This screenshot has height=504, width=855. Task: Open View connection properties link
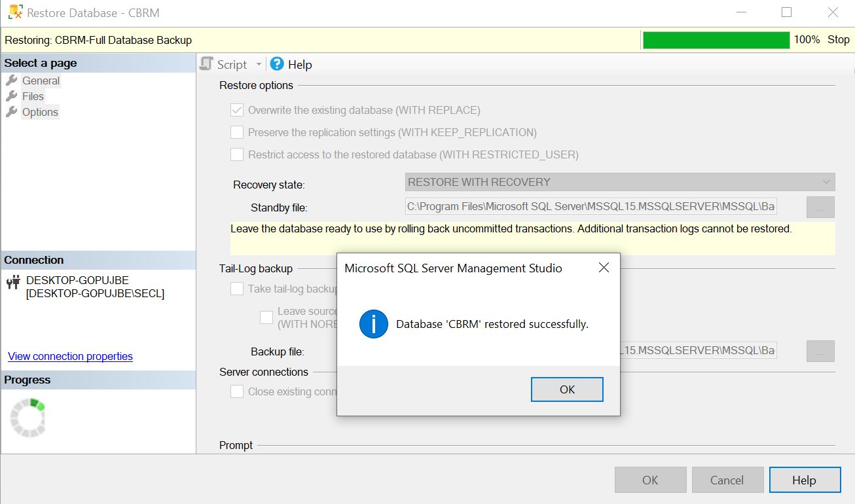pos(70,356)
